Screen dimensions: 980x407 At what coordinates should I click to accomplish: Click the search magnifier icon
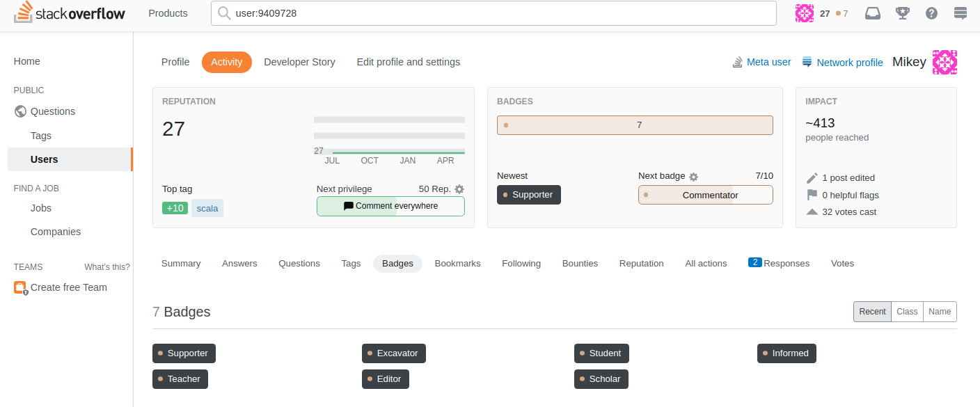pyautogui.click(x=223, y=13)
